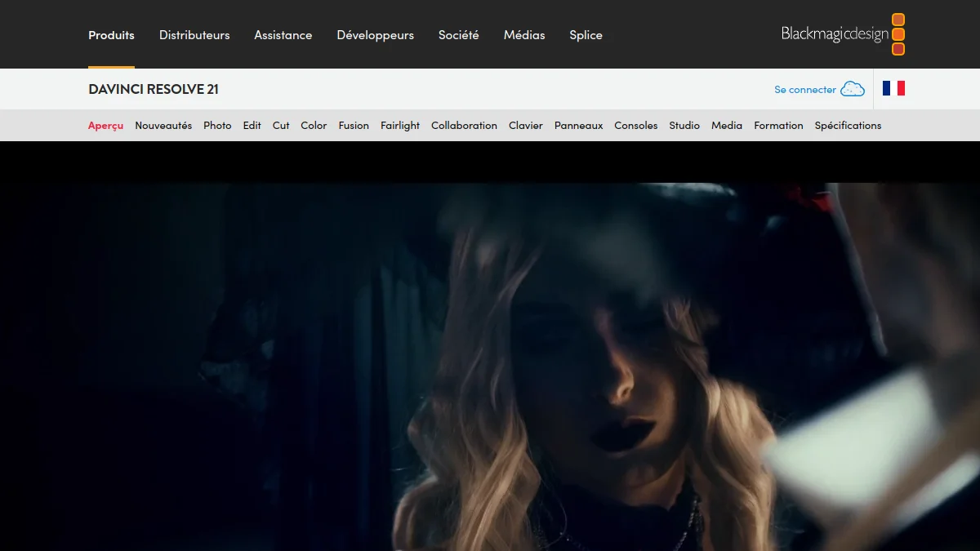Click the cloud icon next to Se connecter

pyautogui.click(x=853, y=89)
